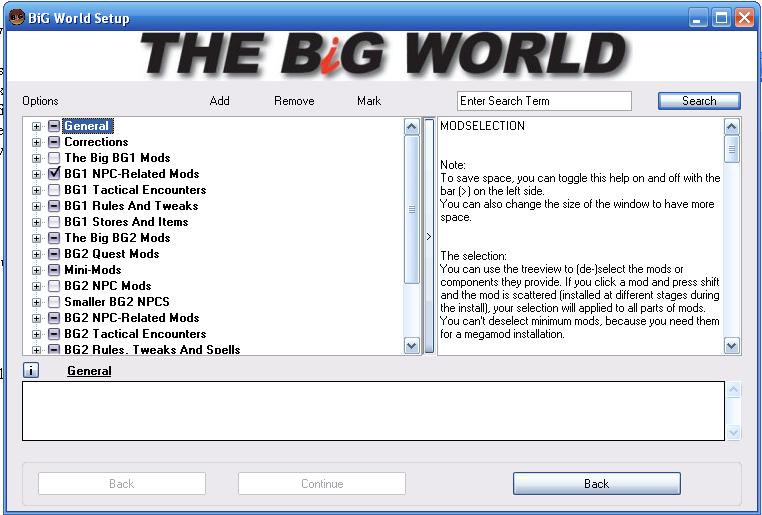Check Smaller BG2 NPCS checkbox
Image resolution: width=762 pixels, height=515 pixels.
pos(54,302)
